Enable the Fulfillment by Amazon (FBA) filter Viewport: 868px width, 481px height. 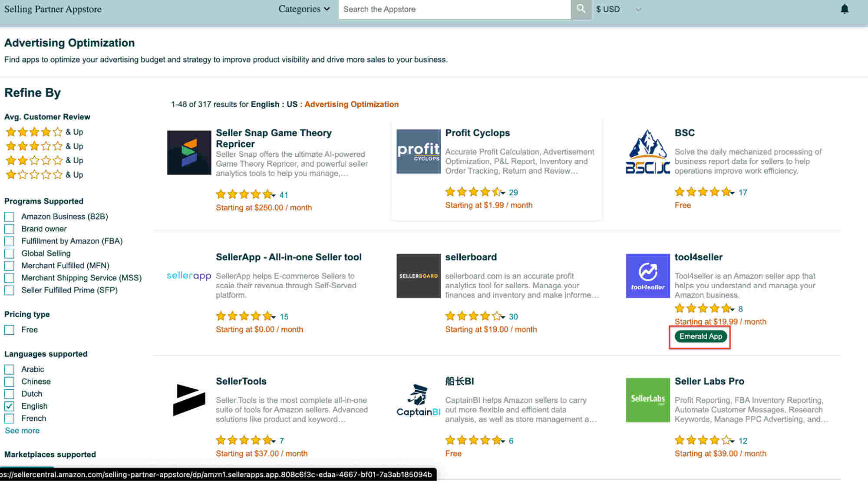[9, 241]
